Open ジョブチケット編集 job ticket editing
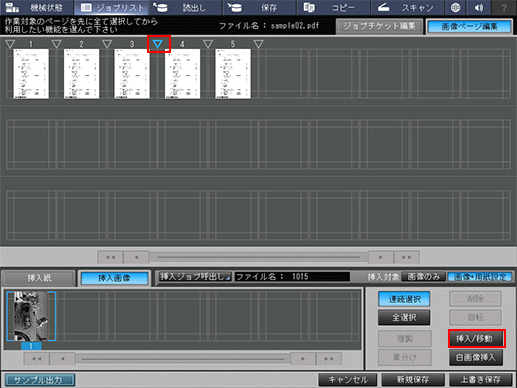This screenshot has height=388, width=517. [379, 26]
